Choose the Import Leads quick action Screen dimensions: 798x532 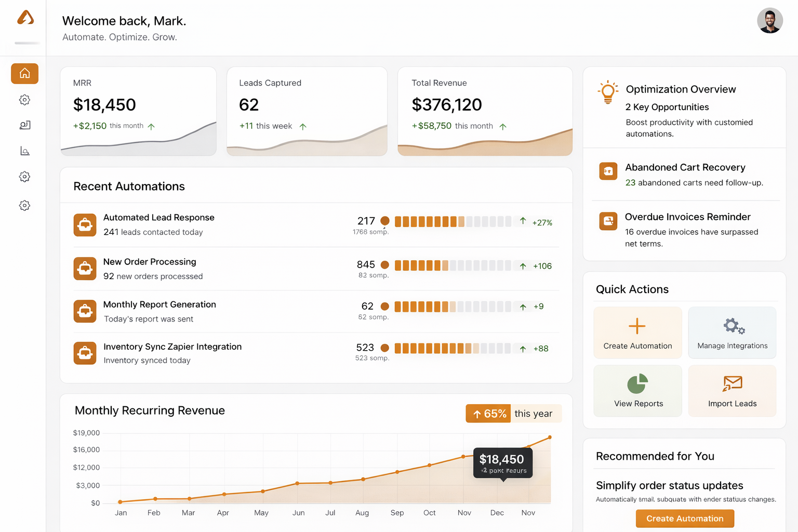732,391
